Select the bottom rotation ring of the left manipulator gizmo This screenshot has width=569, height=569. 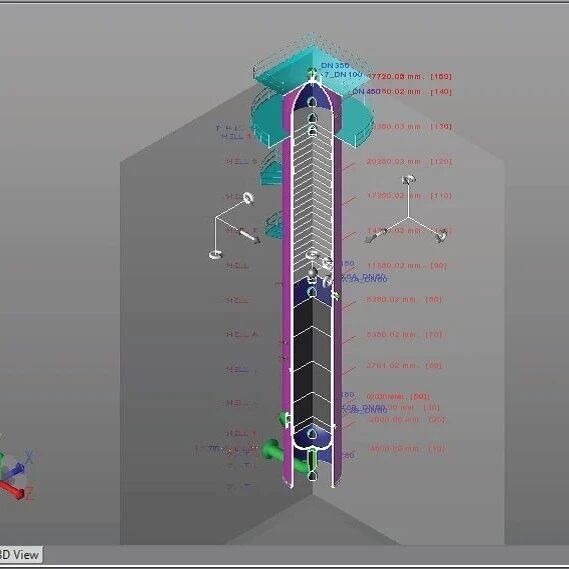point(215,254)
